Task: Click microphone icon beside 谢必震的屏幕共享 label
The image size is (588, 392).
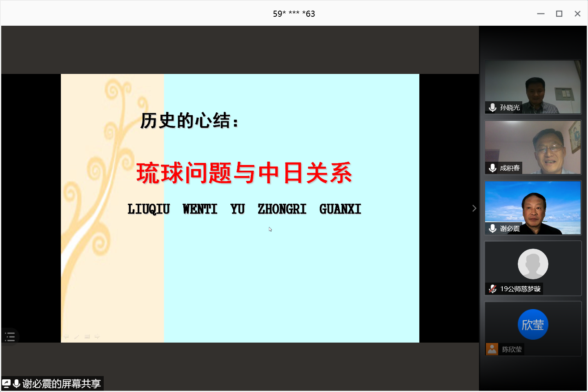Action: 17,383
